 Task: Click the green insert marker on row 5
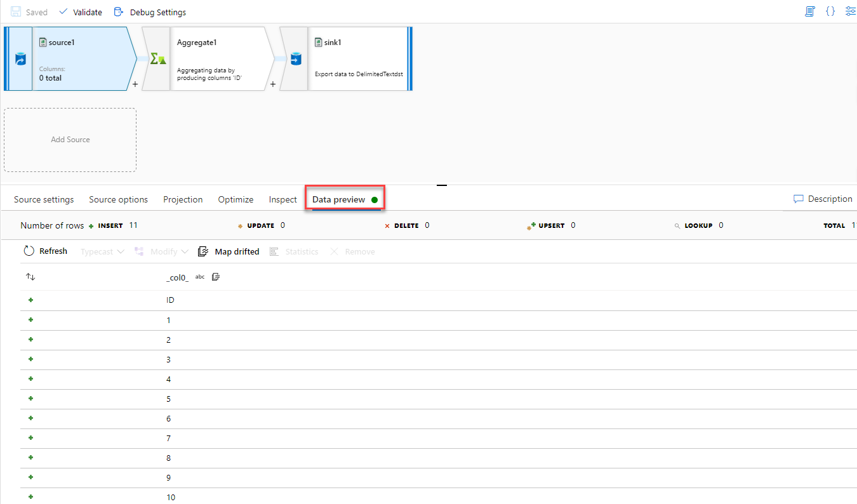pyautogui.click(x=30, y=399)
